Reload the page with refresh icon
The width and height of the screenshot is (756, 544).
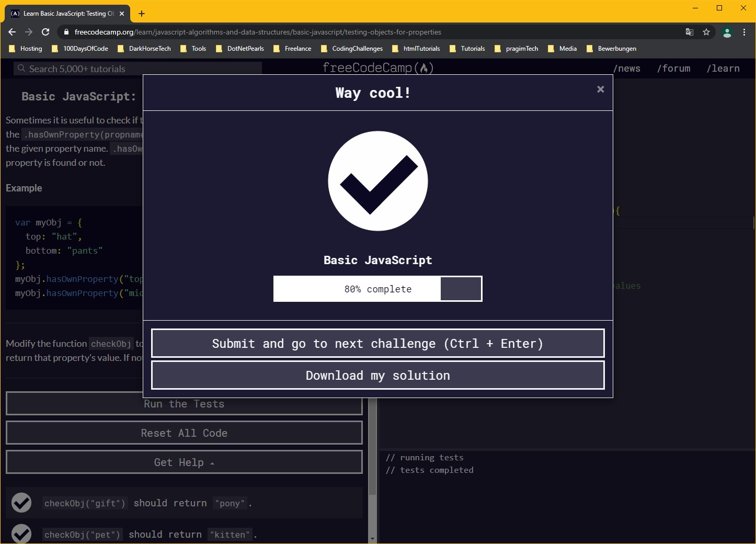pyautogui.click(x=45, y=32)
